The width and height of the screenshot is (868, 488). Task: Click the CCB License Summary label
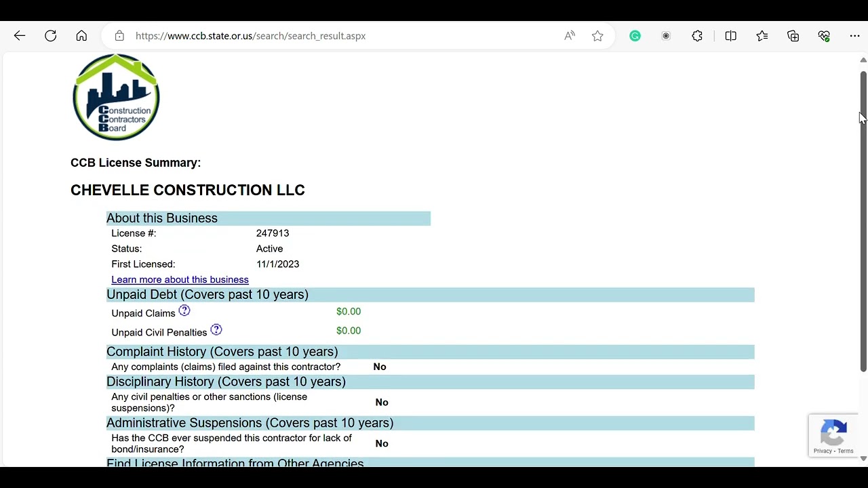pyautogui.click(x=136, y=163)
